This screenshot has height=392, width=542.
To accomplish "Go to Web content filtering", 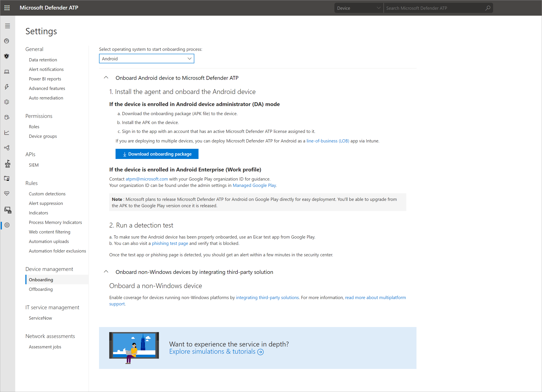I will 50,232.
